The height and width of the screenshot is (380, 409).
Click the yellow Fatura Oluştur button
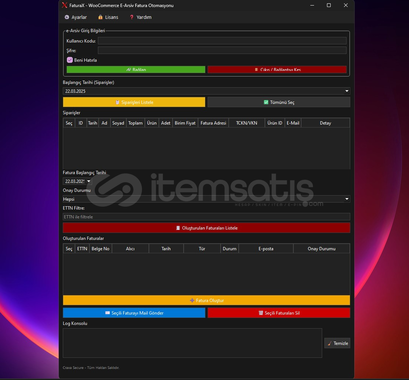click(x=206, y=300)
